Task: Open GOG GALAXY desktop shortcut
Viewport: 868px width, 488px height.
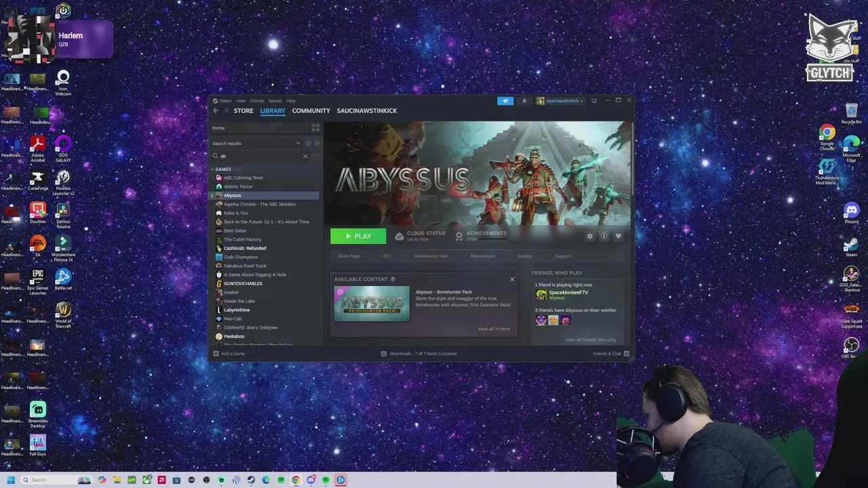Action: coord(63,148)
